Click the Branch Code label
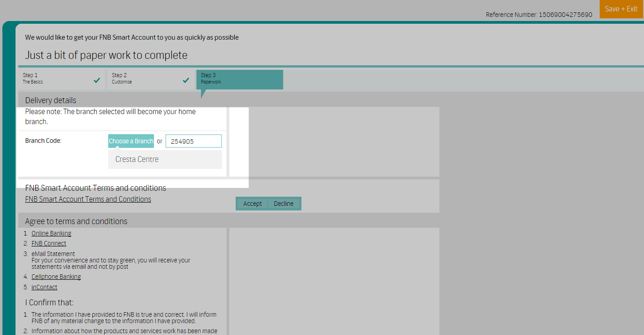 [x=43, y=141]
